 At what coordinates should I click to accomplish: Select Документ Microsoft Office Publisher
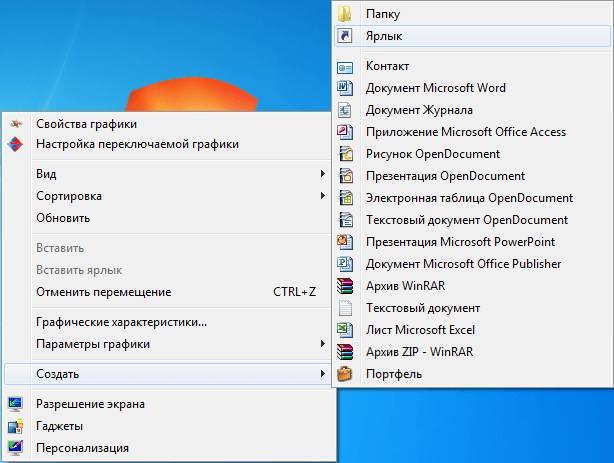click(473, 264)
